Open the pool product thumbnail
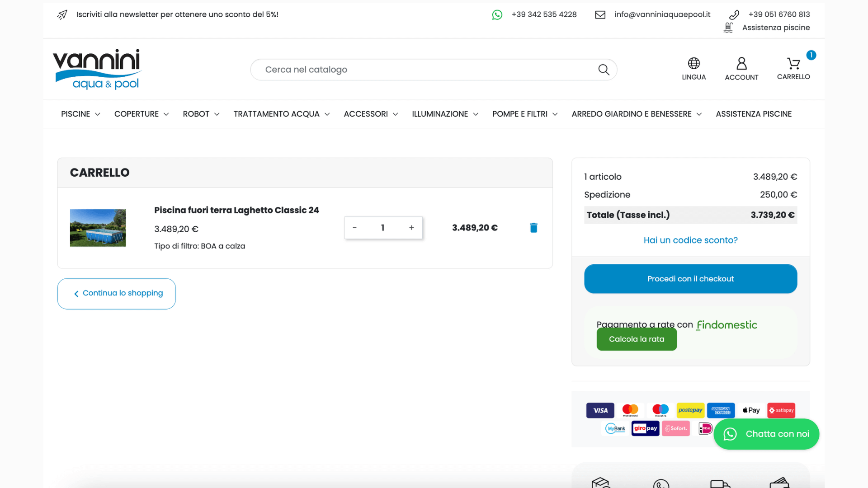The image size is (868, 488). click(98, 228)
